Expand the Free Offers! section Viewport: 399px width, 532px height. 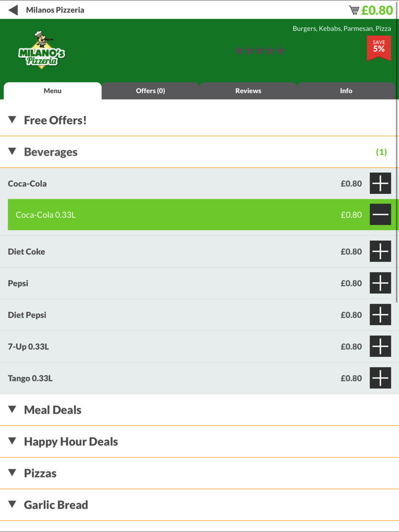tap(199, 120)
